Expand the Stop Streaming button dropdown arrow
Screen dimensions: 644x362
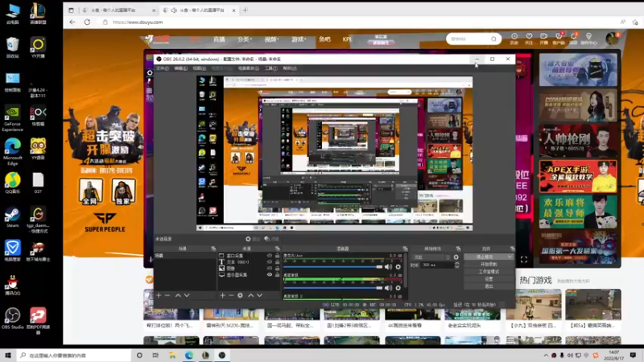point(510,257)
